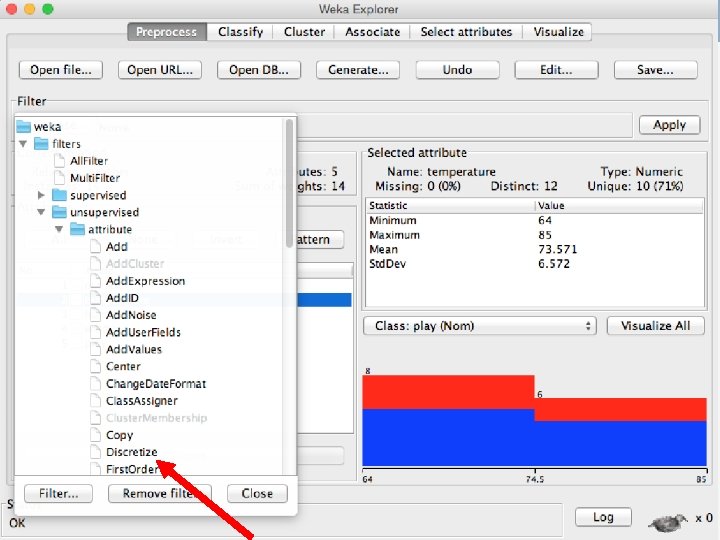Click Remove filter button
Viewport: 720px width, 540px height.
159,494
